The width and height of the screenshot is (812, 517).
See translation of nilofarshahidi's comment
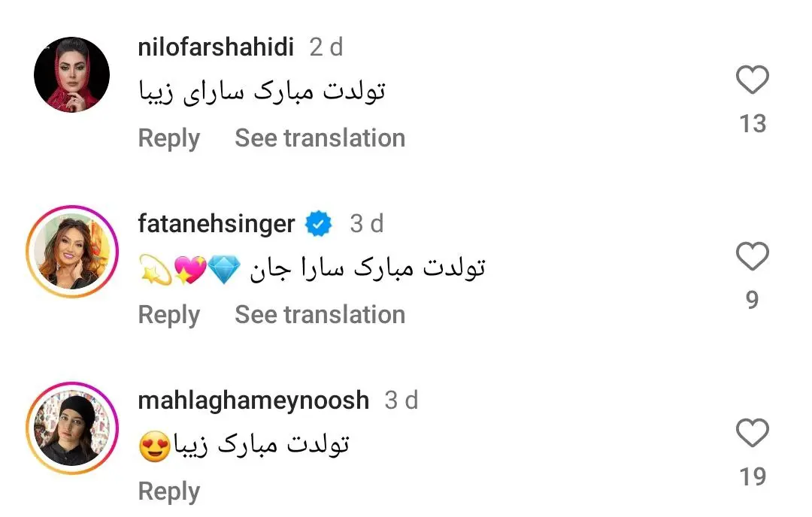tap(320, 138)
